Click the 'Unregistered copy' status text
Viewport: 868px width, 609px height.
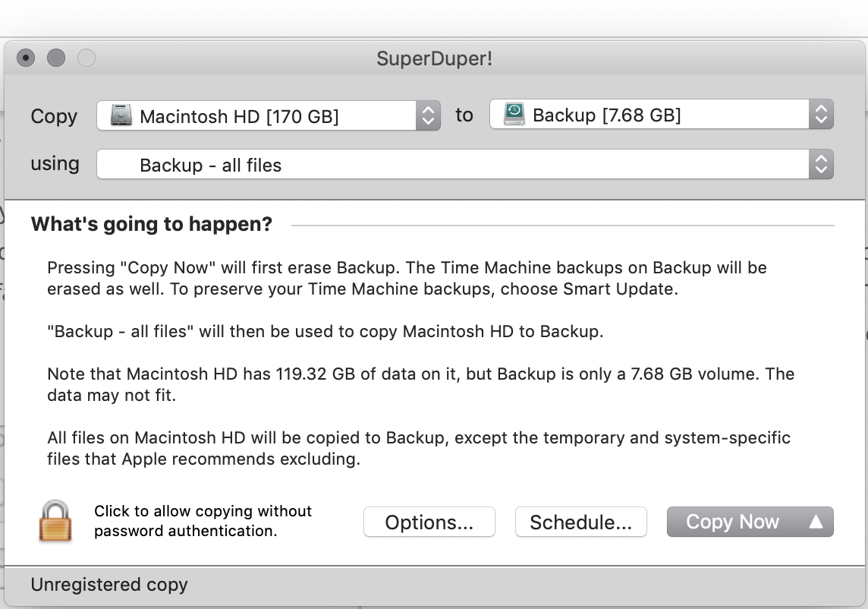[109, 585]
